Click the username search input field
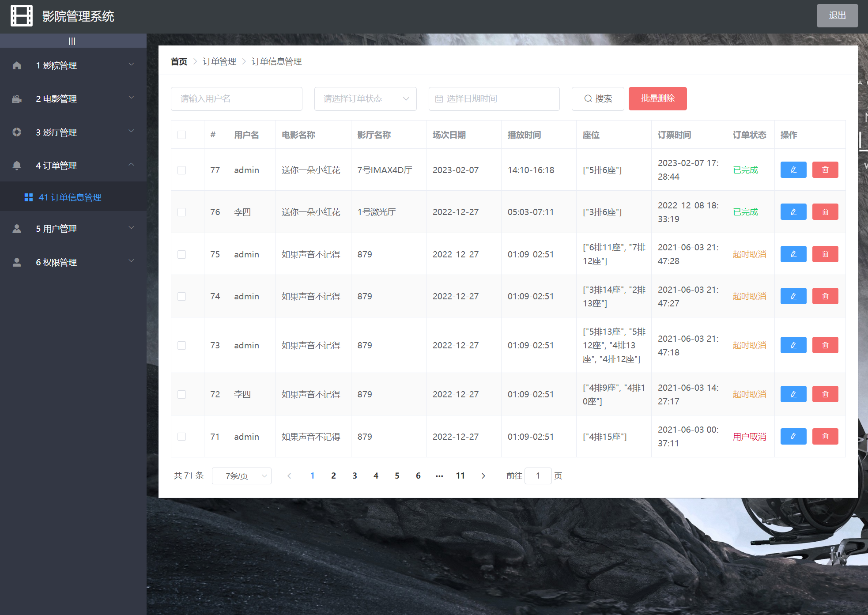This screenshot has width=868, height=615. [x=236, y=99]
